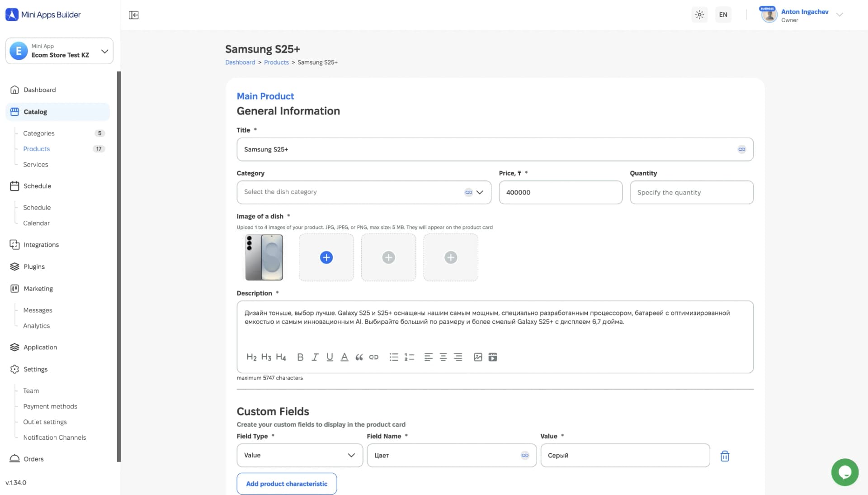Center align the description text

(x=443, y=357)
